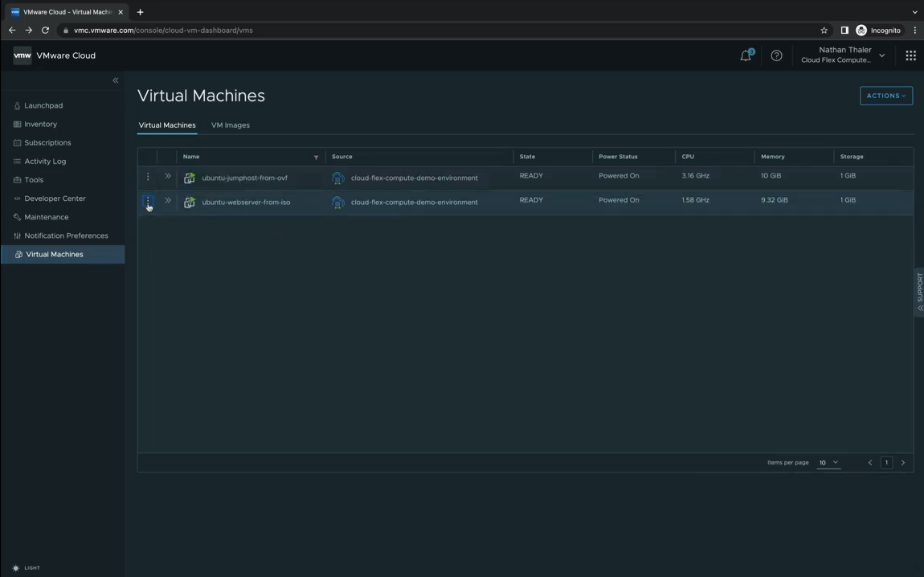Expand details of ubuntu-jumphost-from-ovf row
This screenshot has height=577, width=924.
click(x=168, y=176)
